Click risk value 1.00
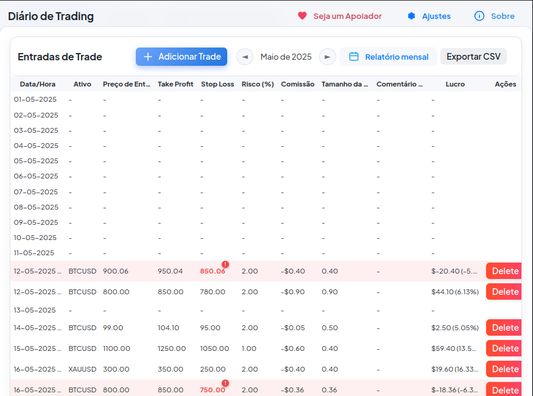Image resolution: width=533 pixels, height=396 pixels. click(x=249, y=348)
